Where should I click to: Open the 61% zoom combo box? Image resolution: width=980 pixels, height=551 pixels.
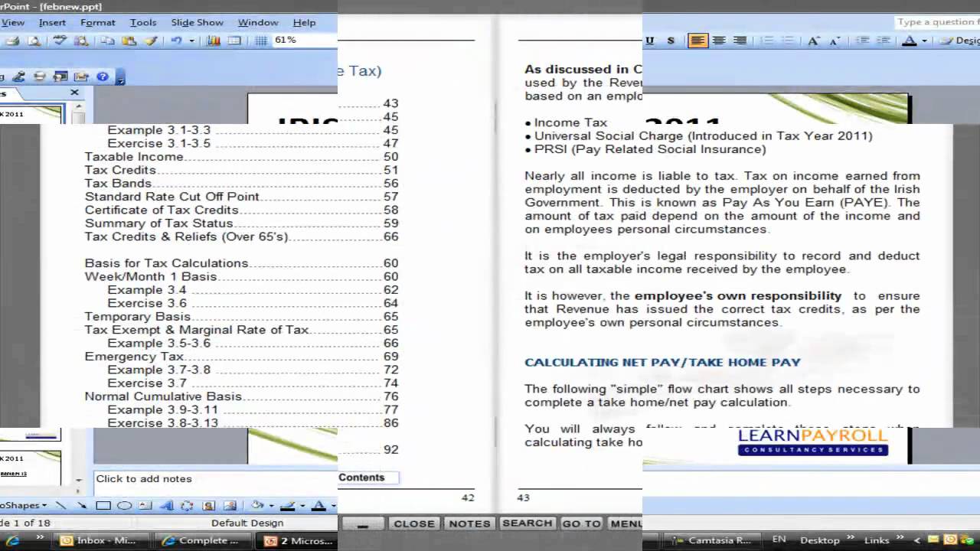tap(305, 40)
